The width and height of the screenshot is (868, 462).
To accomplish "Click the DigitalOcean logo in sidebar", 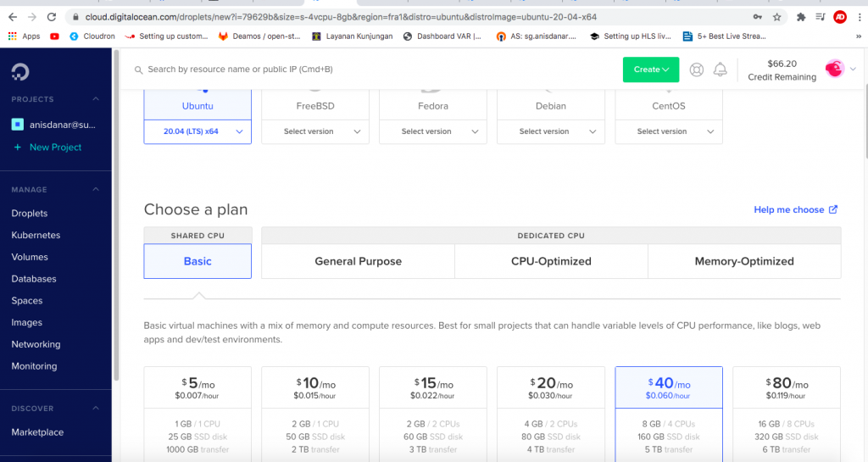I will pyautogui.click(x=20, y=72).
